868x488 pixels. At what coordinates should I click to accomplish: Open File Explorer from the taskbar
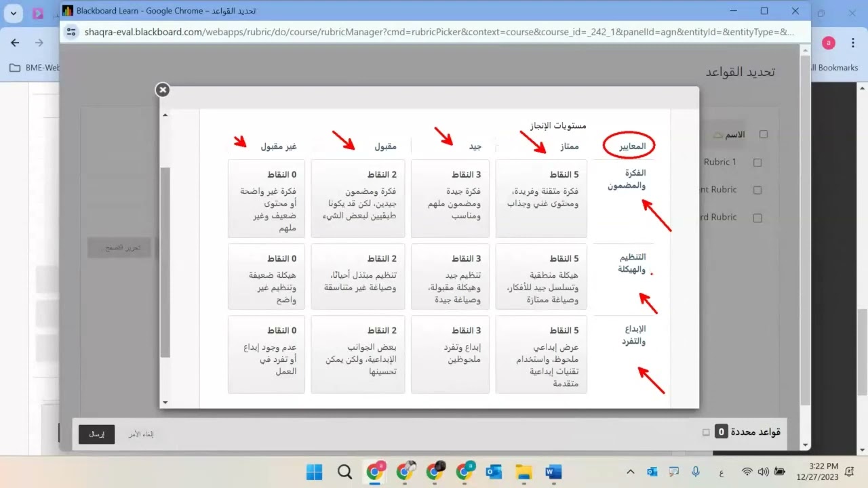click(524, 472)
